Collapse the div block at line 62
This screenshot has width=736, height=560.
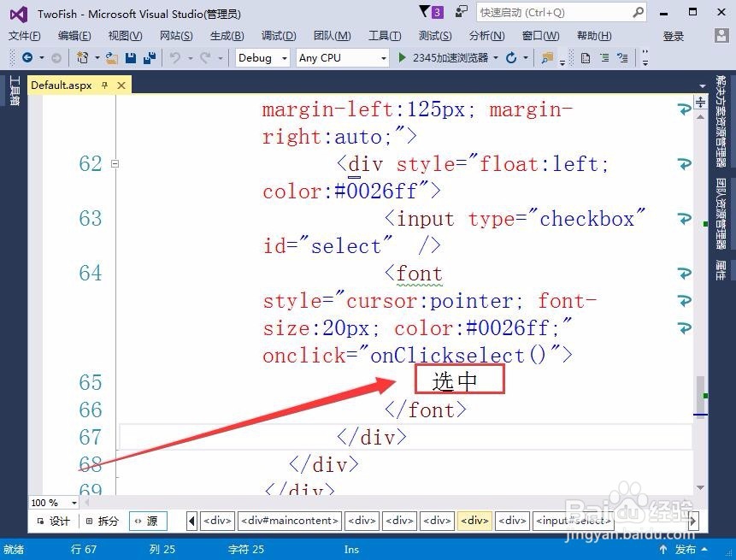click(115, 164)
